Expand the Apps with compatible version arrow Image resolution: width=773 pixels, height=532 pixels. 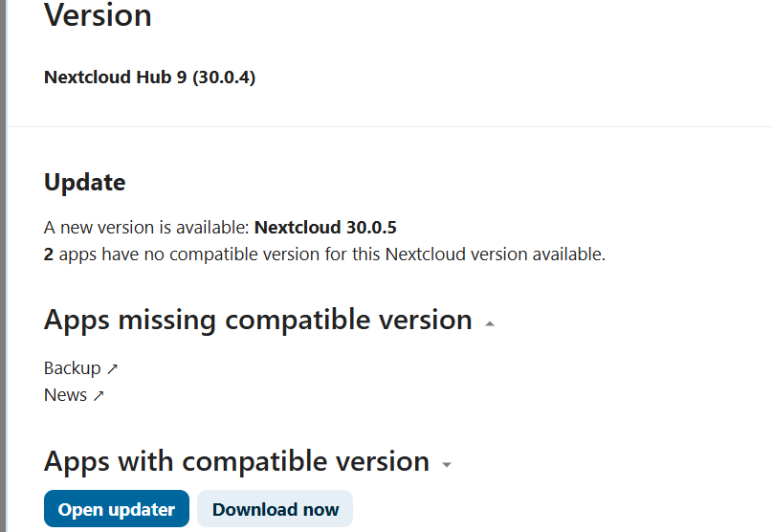[447, 465]
